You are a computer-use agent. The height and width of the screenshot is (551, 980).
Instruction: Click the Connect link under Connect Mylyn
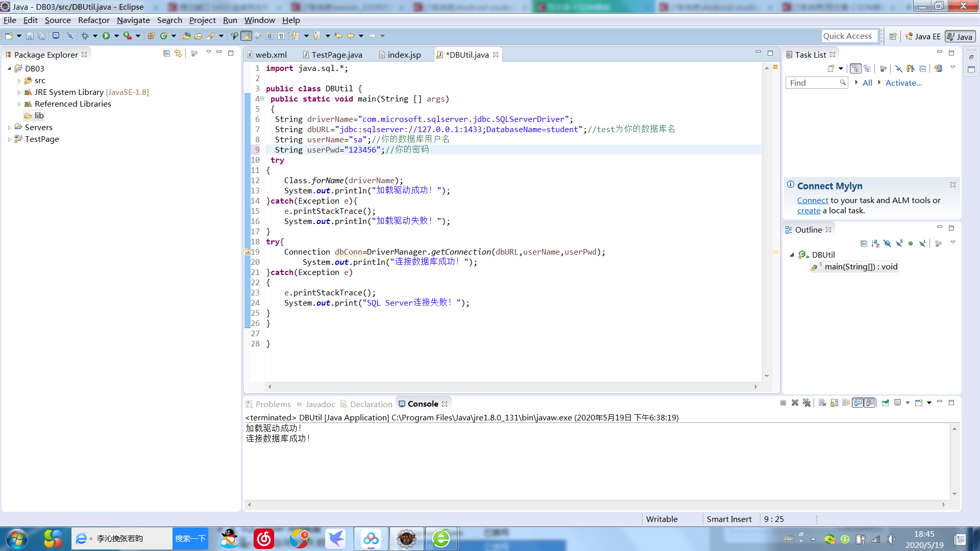tap(812, 200)
